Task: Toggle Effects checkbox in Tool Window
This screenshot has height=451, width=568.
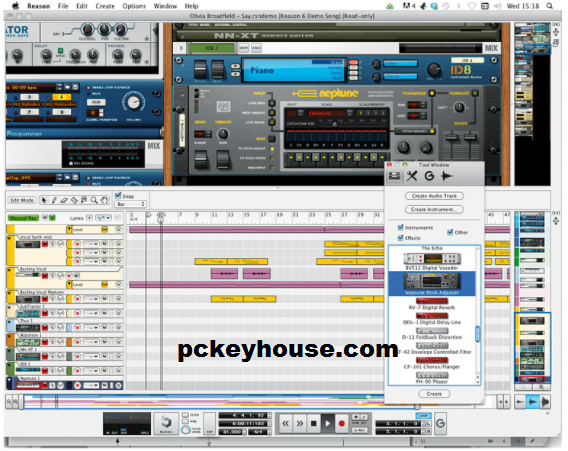Action: 400,238
